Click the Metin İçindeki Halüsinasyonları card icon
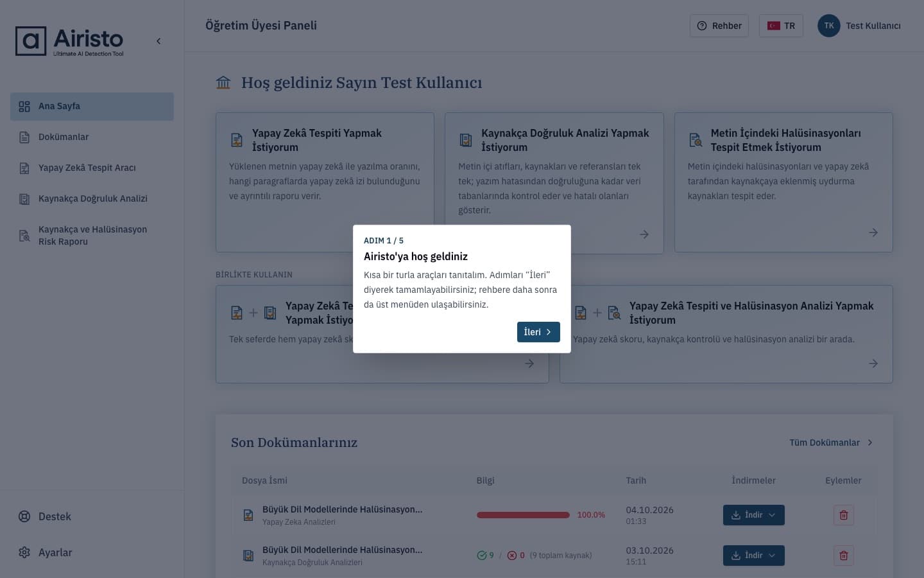This screenshot has height=578, width=924. [695, 140]
